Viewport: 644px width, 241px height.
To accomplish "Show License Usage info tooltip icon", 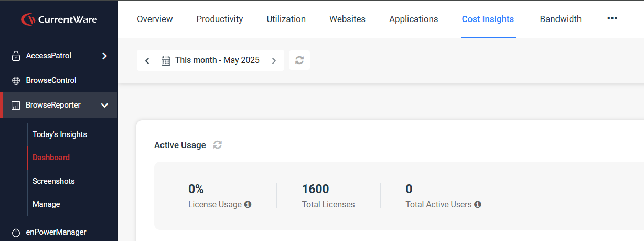I will tap(248, 204).
